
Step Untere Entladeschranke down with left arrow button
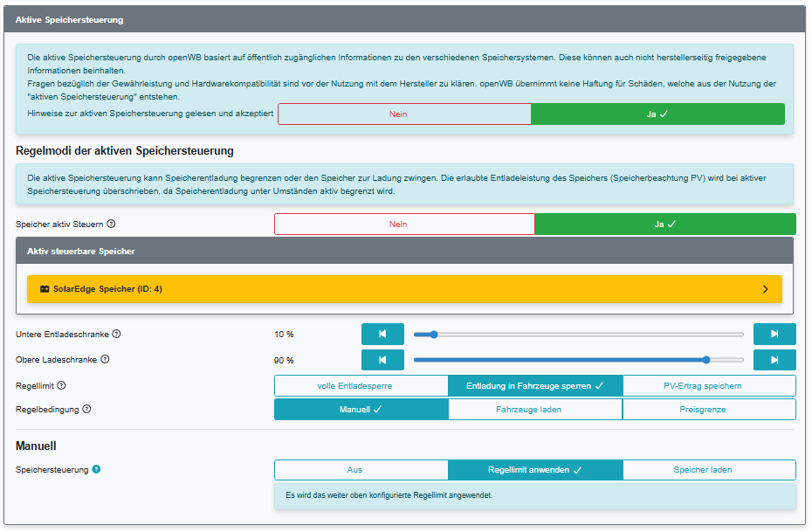382,334
